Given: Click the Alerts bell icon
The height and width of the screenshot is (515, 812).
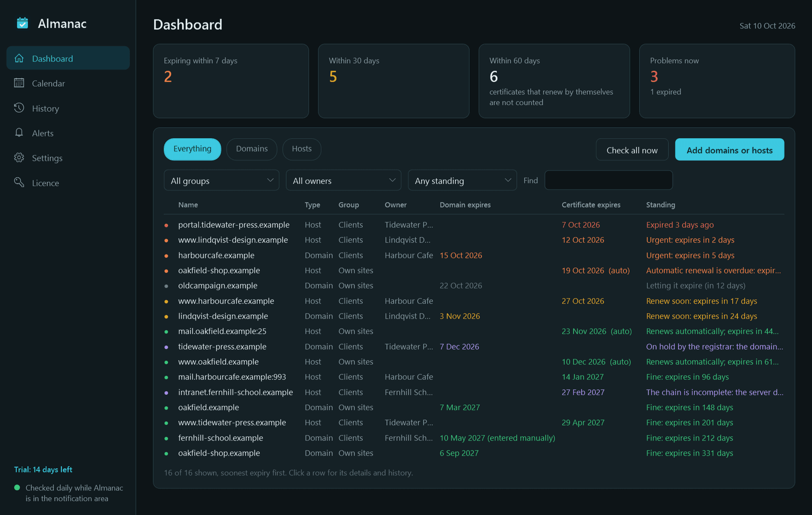Looking at the screenshot, I should [x=19, y=133].
